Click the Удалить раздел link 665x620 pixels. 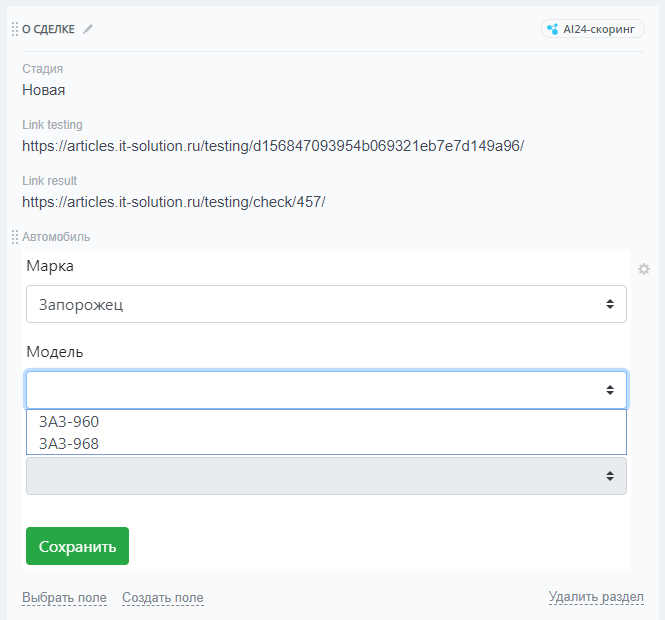click(x=596, y=597)
